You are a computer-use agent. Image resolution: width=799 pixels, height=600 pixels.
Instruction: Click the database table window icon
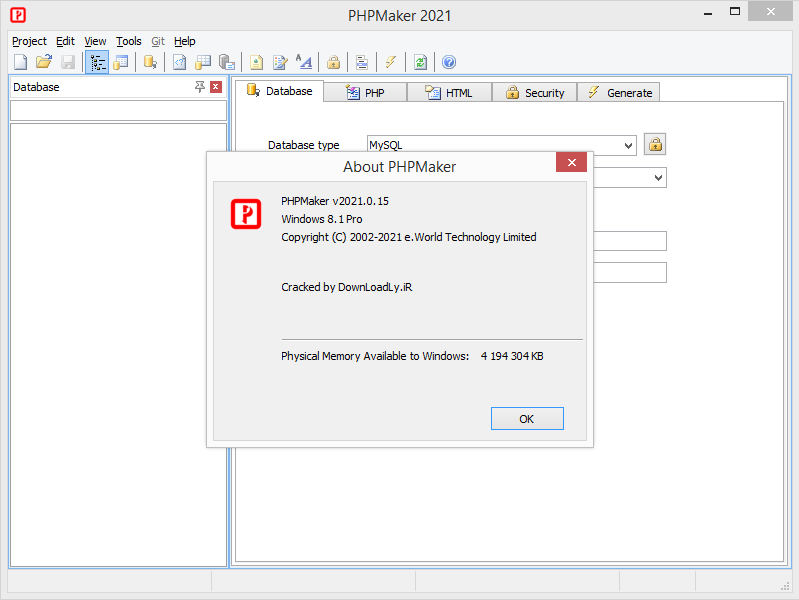pos(121,62)
